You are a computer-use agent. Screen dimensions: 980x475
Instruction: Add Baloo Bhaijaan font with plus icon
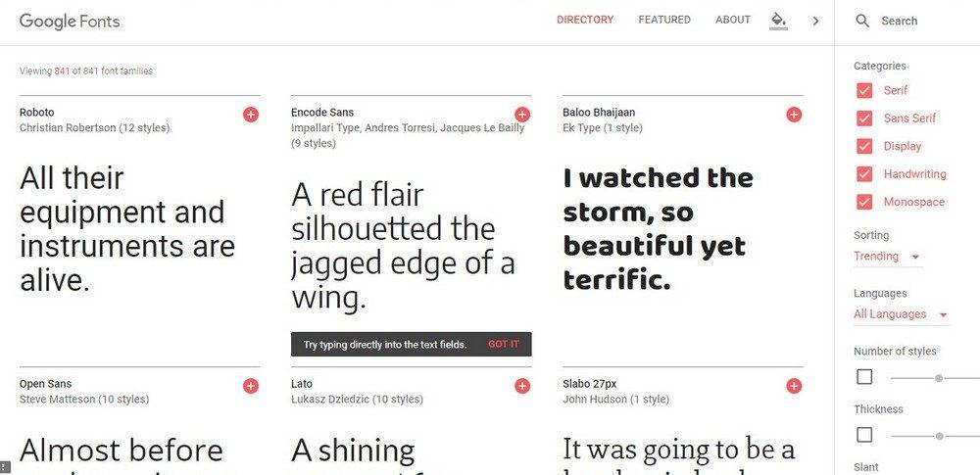tap(794, 115)
